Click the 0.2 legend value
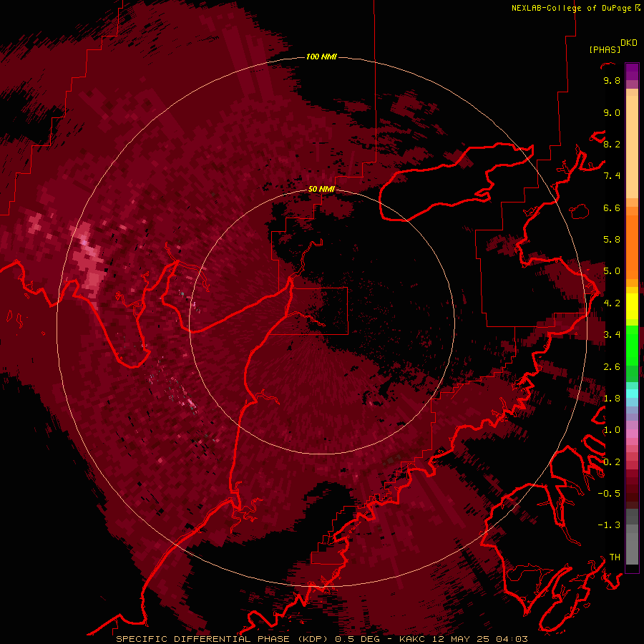644x644 pixels. pos(612,462)
